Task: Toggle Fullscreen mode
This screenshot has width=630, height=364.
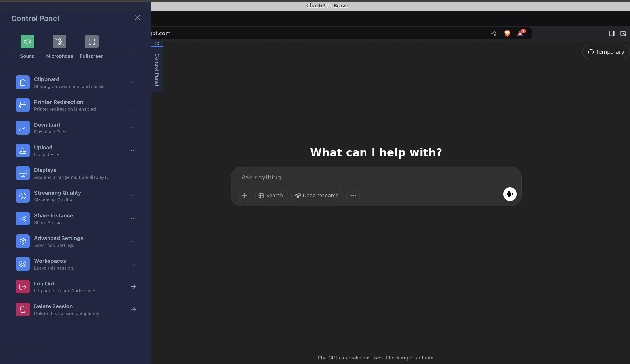Action: point(92,41)
